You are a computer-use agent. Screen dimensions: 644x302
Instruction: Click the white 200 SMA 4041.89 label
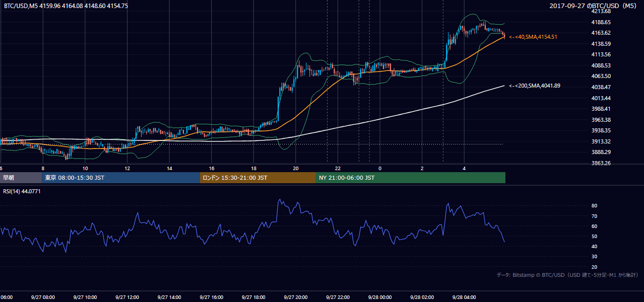click(x=535, y=86)
